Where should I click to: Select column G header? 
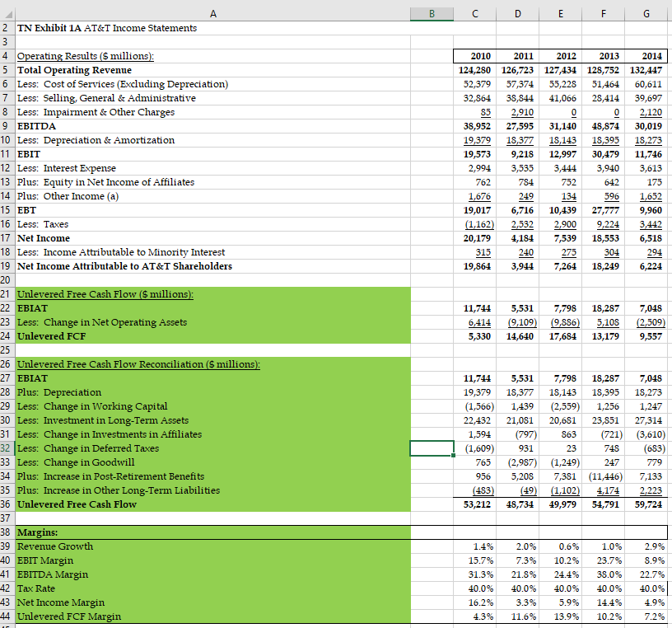tap(646, 14)
